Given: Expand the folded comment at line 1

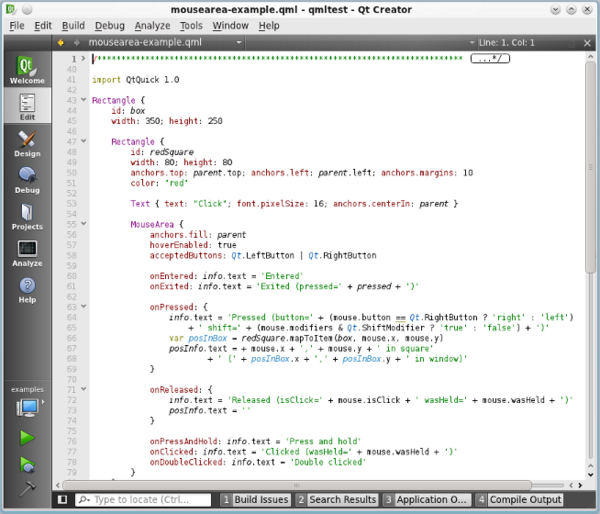Looking at the screenshot, I should coord(83,58).
